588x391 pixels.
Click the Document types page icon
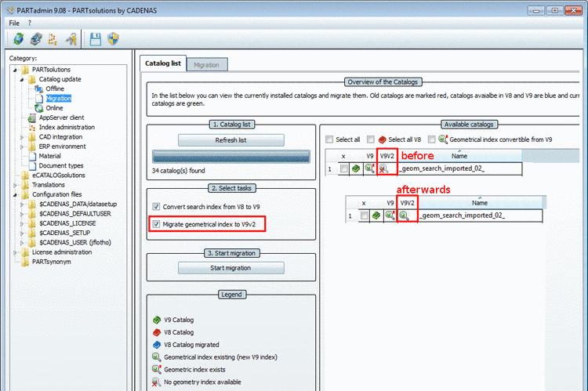(32, 165)
